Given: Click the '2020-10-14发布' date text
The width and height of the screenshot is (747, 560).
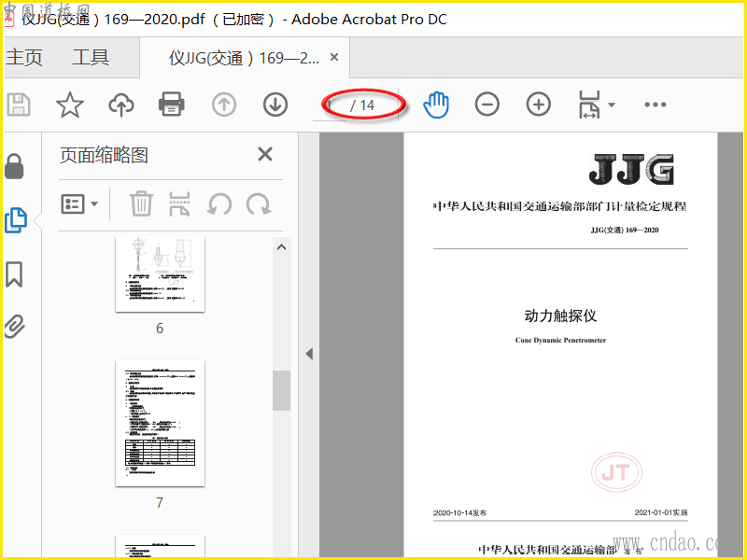Looking at the screenshot, I should point(459,512).
